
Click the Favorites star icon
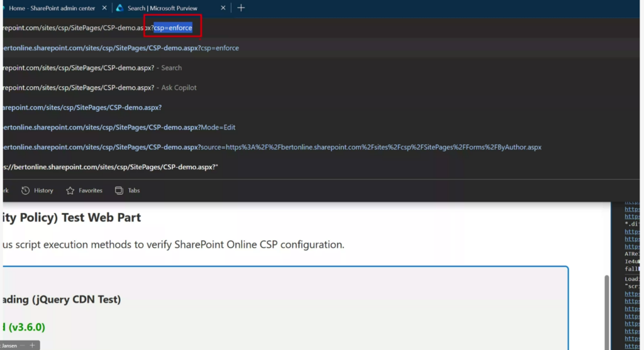click(x=70, y=190)
